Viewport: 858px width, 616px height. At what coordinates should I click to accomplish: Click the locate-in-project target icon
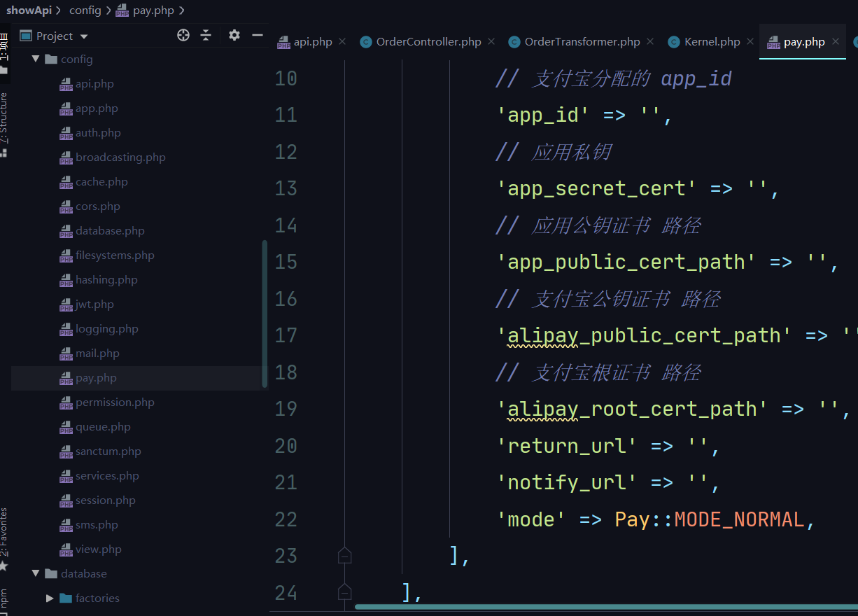pyautogui.click(x=183, y=36)
